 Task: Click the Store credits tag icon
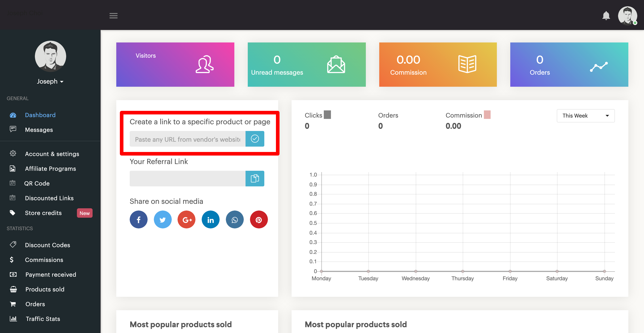point(13,213)
